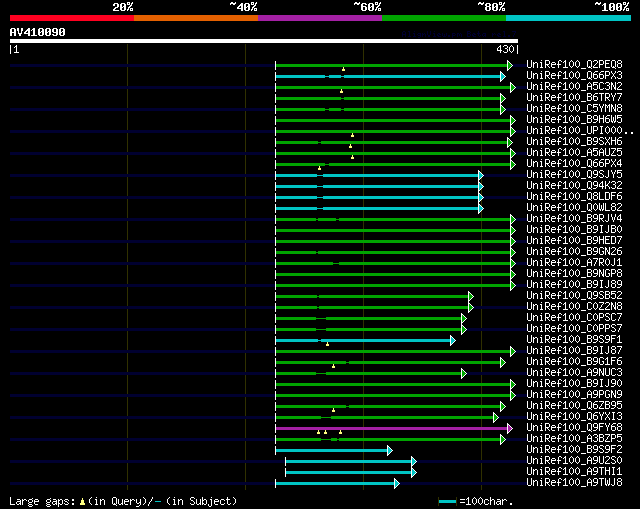Click the green ~80% identity legend segment

click(x=444, y=18)
